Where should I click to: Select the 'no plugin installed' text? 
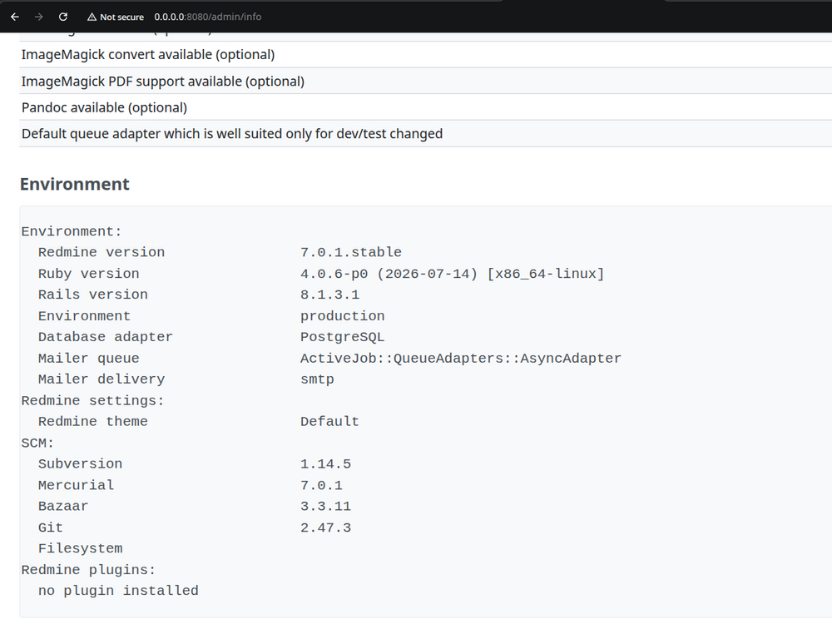118,591
